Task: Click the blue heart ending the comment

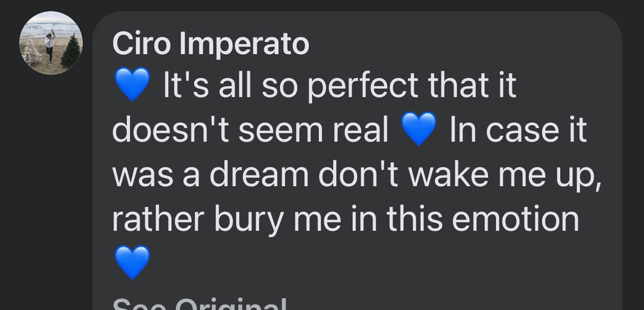Action: 133,262
